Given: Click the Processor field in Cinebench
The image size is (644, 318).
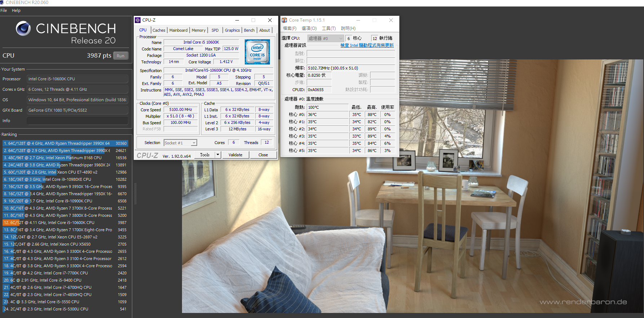Looking at the screenshot, I should (x=77, y=79).
